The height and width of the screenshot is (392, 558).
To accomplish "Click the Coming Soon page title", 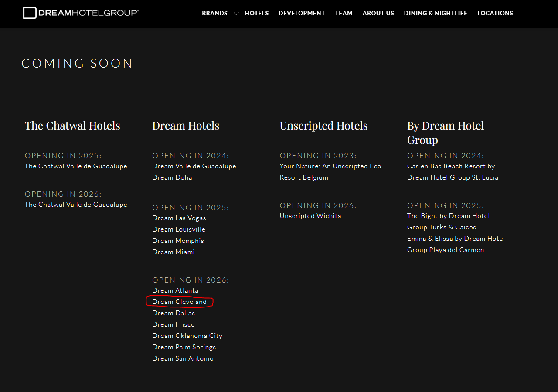I will tap(77, 63).
